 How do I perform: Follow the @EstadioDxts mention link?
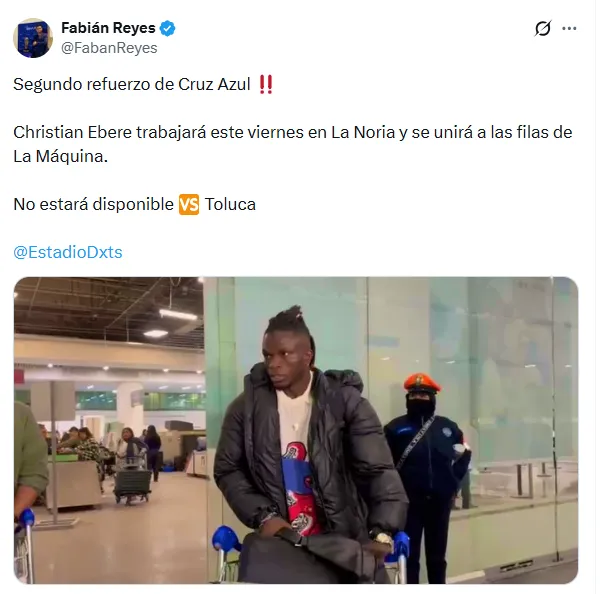(68, 252)
